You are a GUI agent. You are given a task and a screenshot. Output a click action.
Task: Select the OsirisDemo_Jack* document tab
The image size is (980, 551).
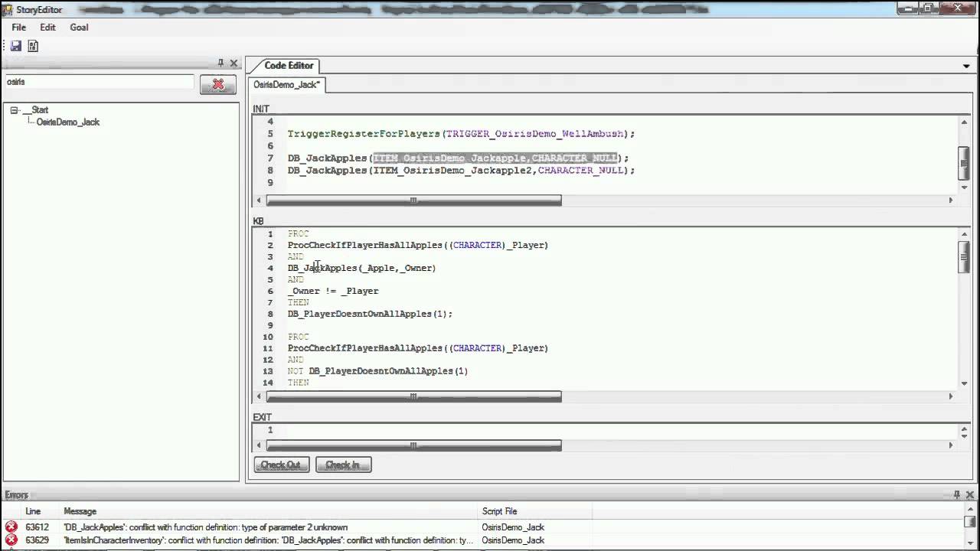pos(286,85)
